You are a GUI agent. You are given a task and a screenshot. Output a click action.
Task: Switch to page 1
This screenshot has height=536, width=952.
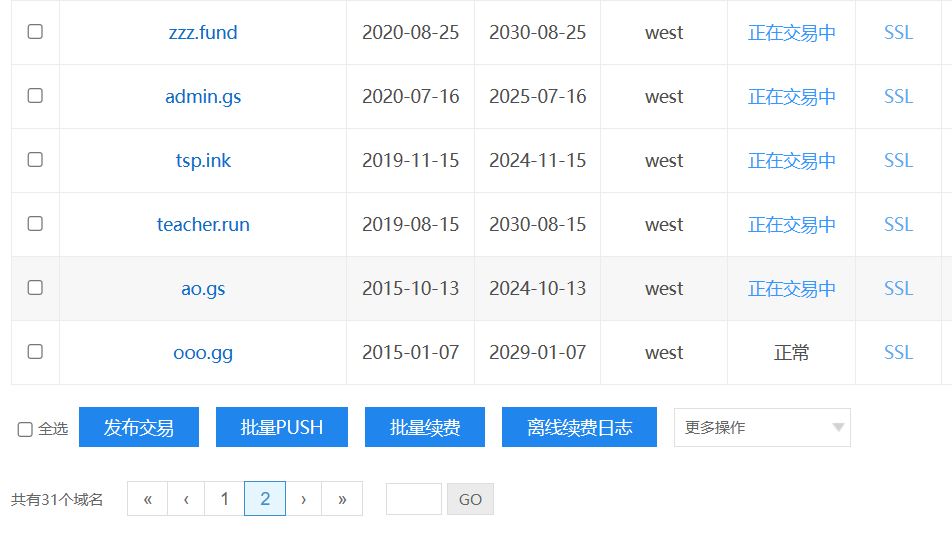225,499
